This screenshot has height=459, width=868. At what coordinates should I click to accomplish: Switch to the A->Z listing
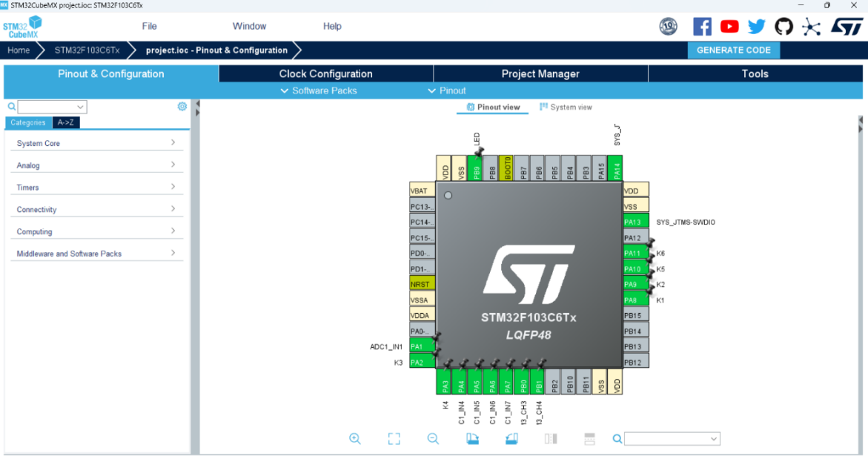[66, 123]
